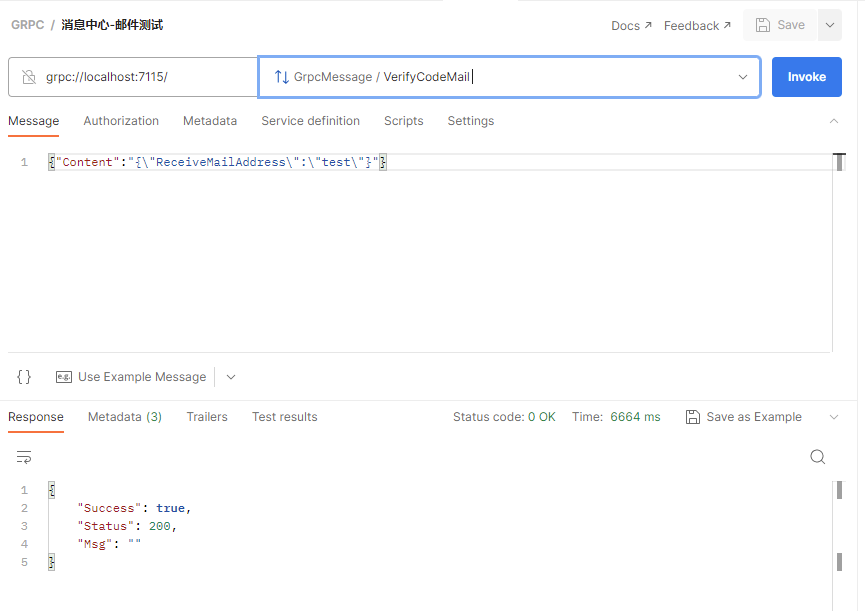Screen dimensions: 865x611
Task: Click the unlocked padlock TLS icon
Action: point(29,77)
